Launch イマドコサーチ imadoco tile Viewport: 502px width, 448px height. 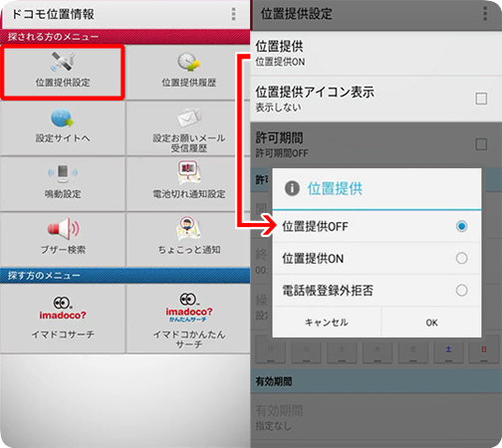(x=63, y=319)
